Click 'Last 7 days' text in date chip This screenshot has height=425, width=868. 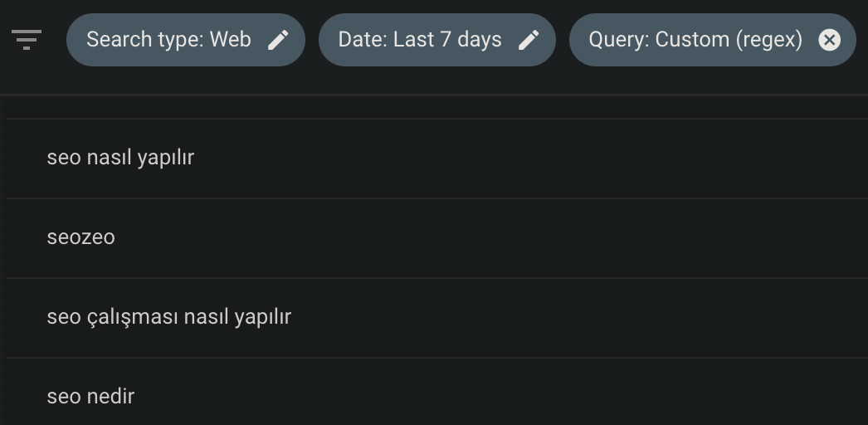click(x=447, y=40)
